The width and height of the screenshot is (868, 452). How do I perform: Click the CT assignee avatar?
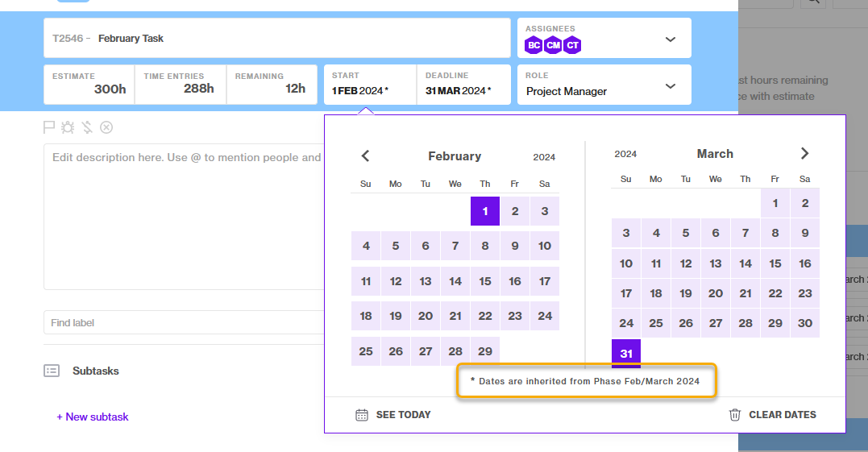pos(572,45)
